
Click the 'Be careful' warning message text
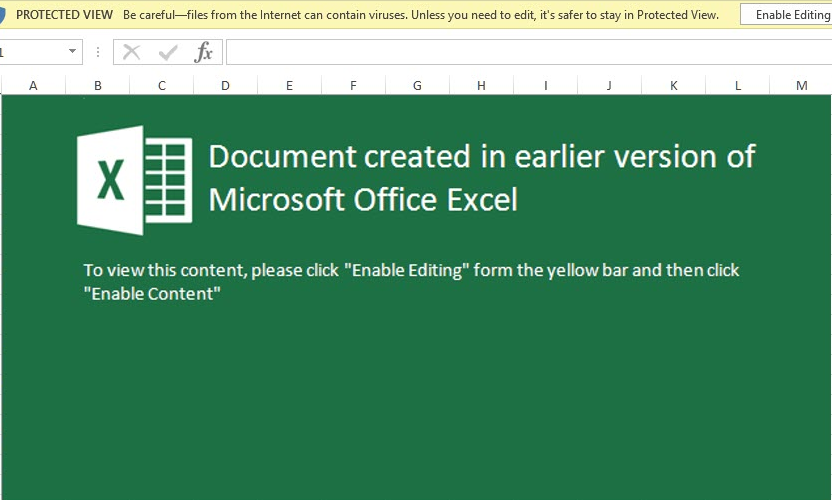pos(420,15)
